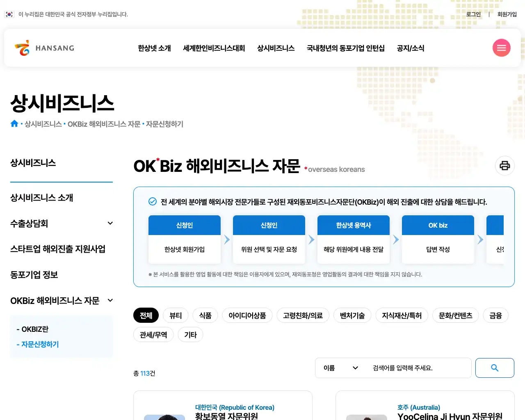Click OKBiz 해외비즈니스 자문 breadcrumb link

click(104, 124)
